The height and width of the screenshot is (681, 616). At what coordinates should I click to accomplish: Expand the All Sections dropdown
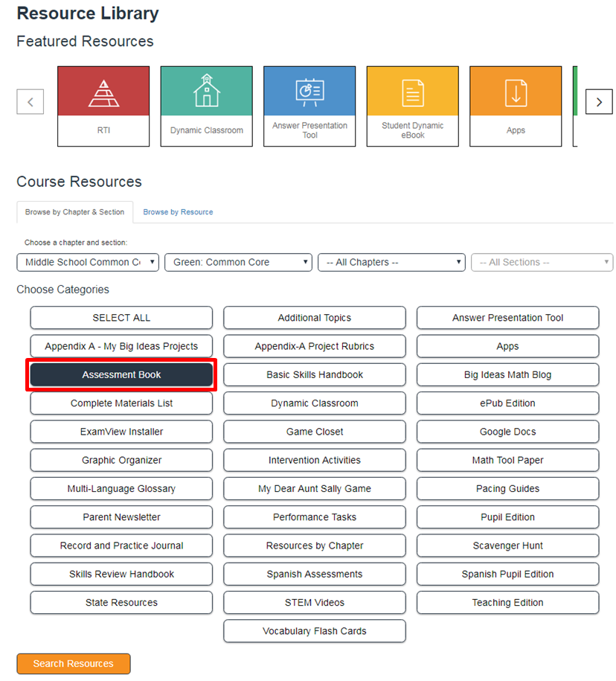pos(542,262)
